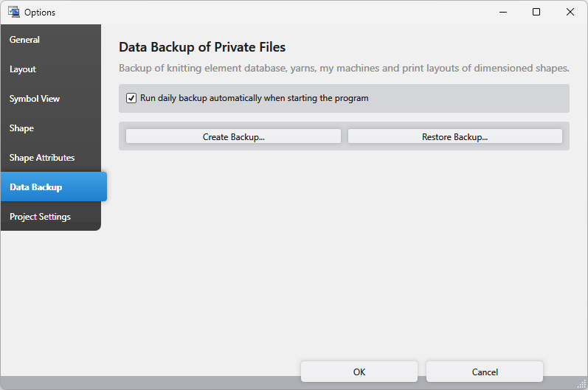
Task: Select the highlighted Data Backup tab
Action: coord(36,187)
